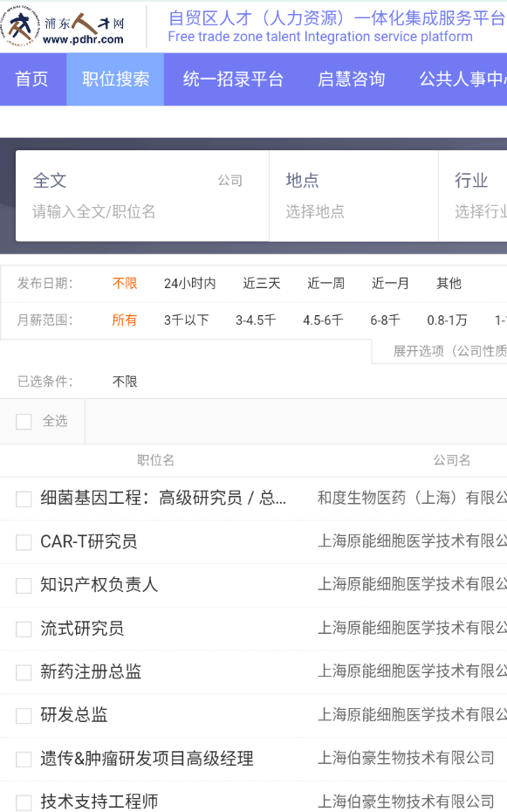Open the 行业 industry selector

tap(473, 196)
